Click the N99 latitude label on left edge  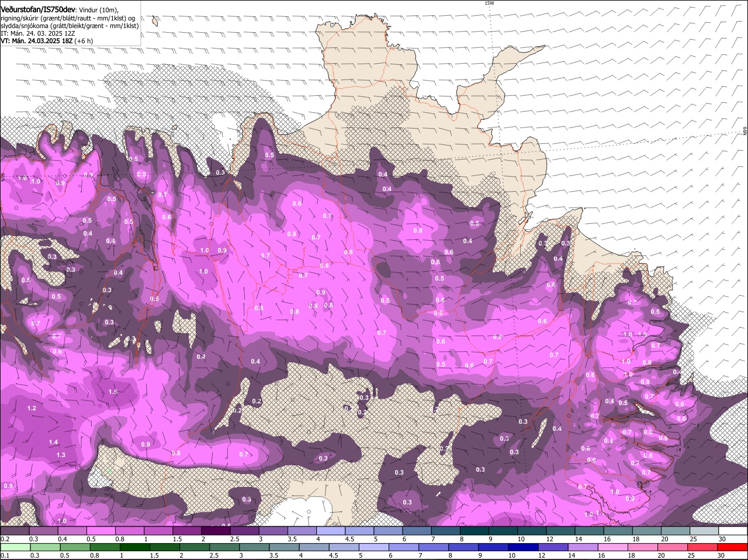(x=3, y=177)
